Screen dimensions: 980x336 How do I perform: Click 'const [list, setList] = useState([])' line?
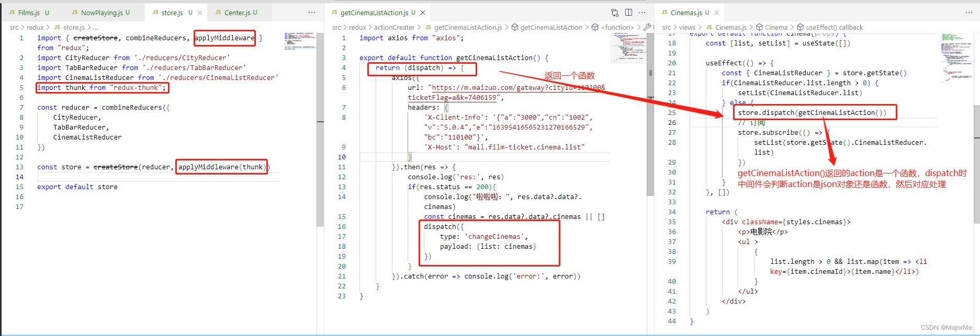778,43
